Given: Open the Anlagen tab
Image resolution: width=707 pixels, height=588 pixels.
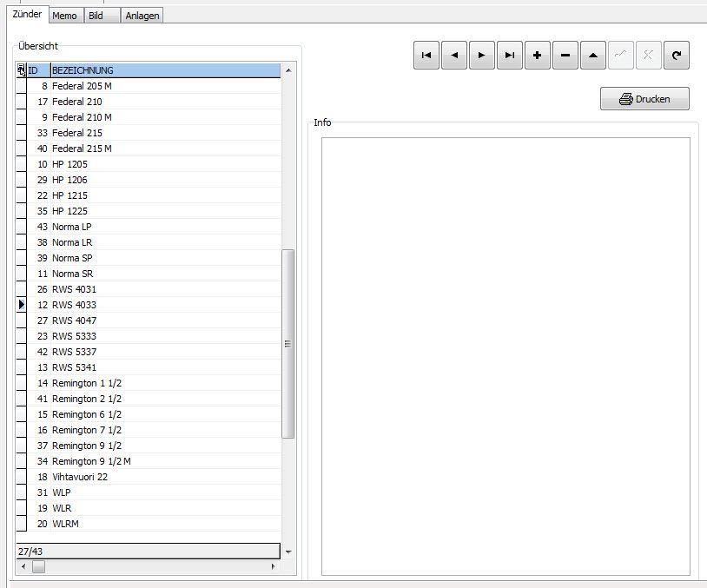Looking at the screenshot, I should (142, 16).
